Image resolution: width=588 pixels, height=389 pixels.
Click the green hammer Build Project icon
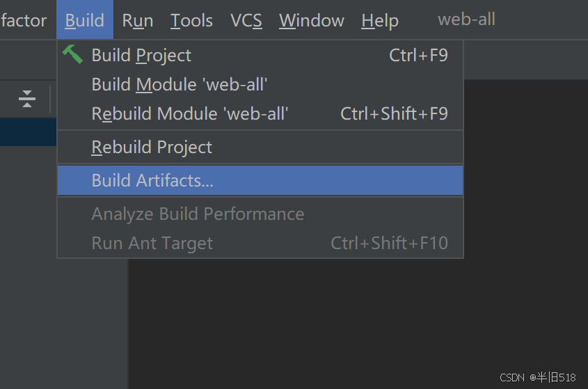(x=72, y=55)
